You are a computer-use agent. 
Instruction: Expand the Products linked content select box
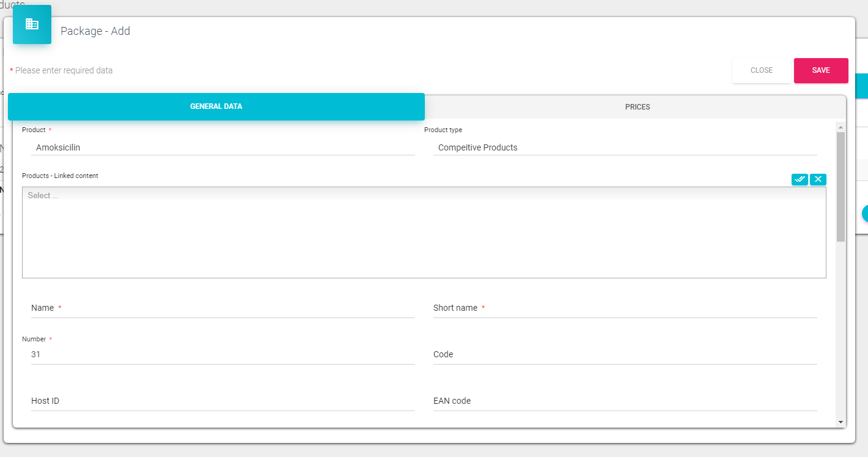coord(424,232)
